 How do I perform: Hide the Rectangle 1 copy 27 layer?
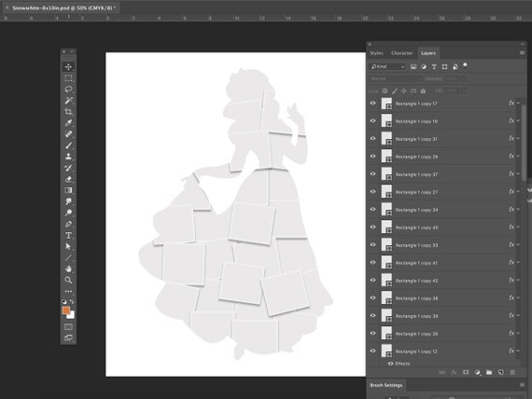tap(373, 192)
